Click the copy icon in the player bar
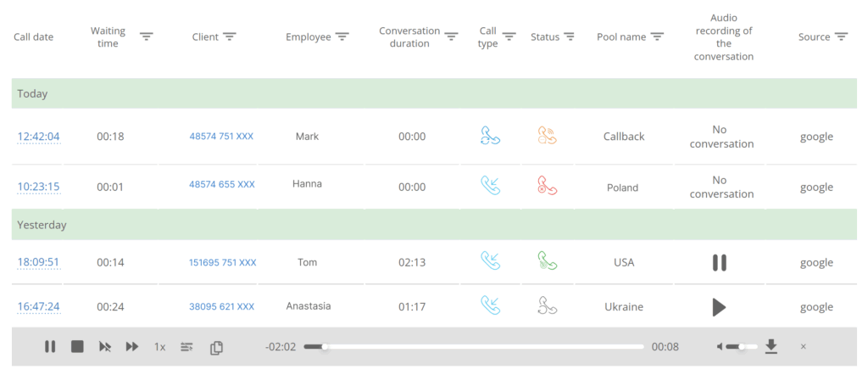Image resolution: width=868 pixels, height=375 pixels. coord(216,347)
